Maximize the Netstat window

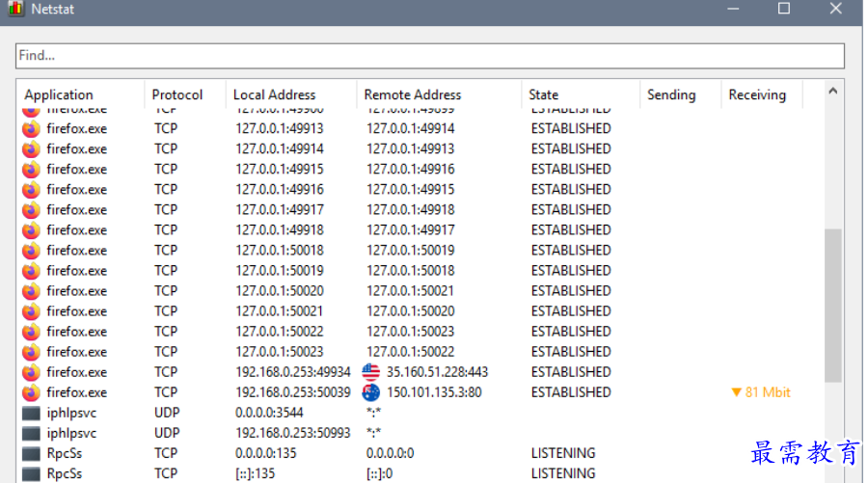[x=784, y=9]
